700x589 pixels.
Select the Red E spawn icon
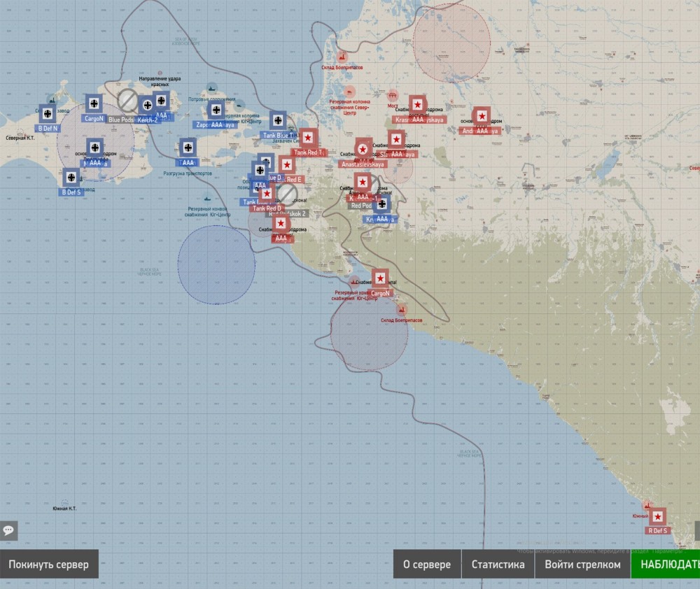click(287, 165)
